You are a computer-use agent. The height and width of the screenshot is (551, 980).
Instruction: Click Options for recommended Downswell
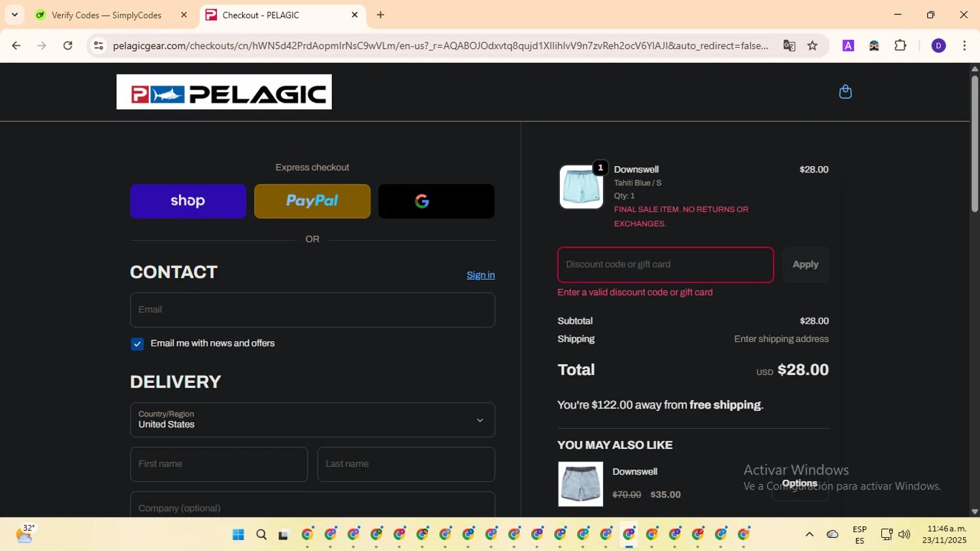[800, 484]
